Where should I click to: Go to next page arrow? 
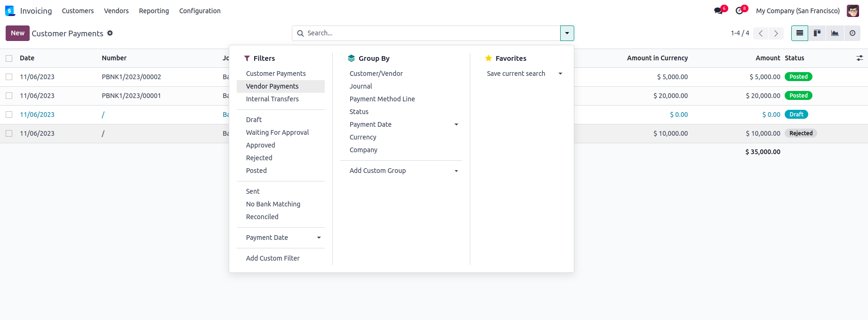(776, 33)
